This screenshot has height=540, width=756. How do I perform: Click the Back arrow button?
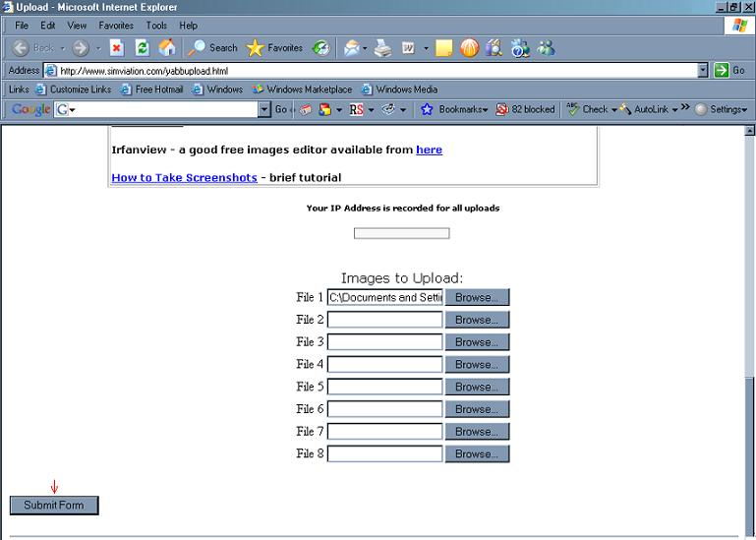(21, 48)
